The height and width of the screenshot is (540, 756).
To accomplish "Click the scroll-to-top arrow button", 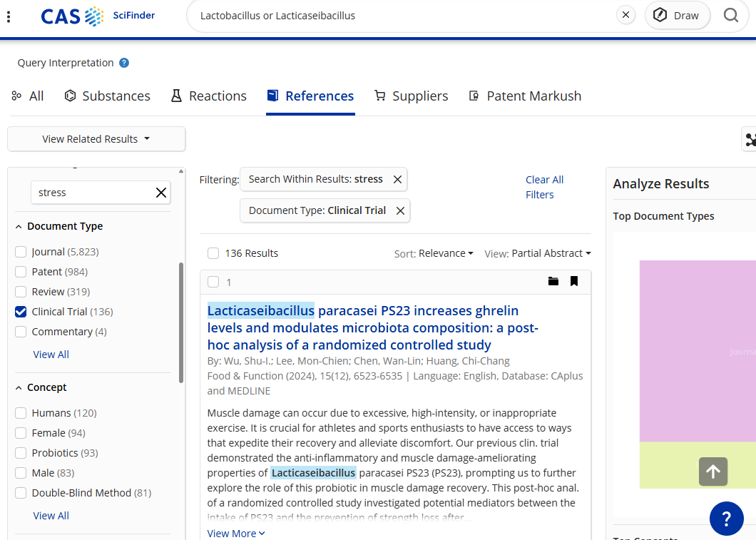I will 712,472.
